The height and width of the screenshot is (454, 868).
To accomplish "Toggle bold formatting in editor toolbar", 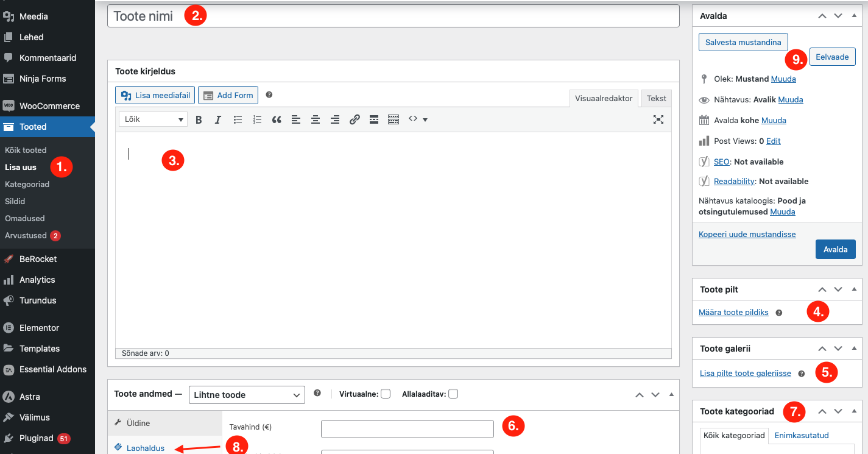I will (x=199, y=119).
